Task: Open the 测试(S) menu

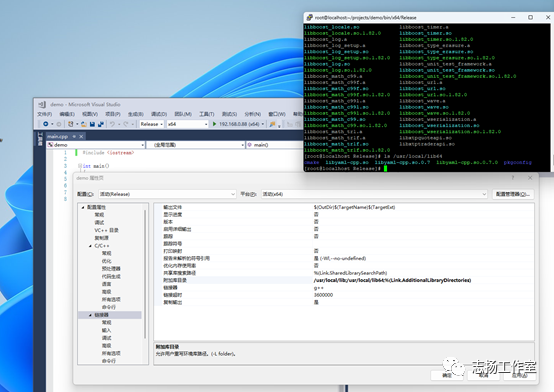Action: [x=229, y=114]
